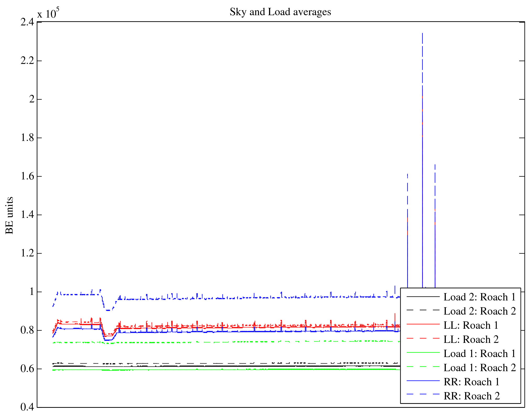
Task: Click 'RR: Roach 2' legend entry
Action: click(471, 396)
